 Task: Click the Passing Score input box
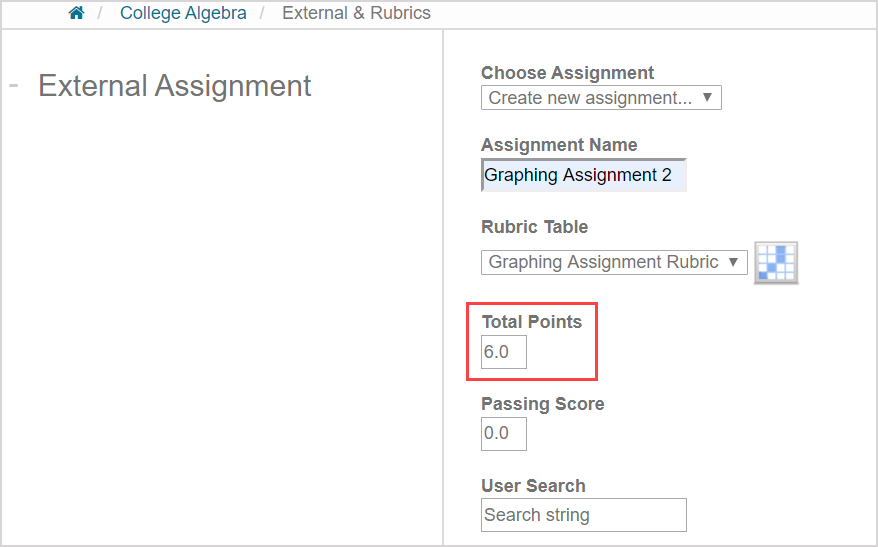[x=503, y=433]
